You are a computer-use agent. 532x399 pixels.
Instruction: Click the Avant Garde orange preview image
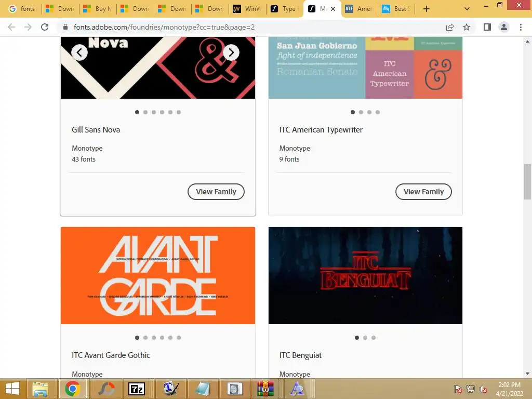pyautogui.click(x=158, y=275)
